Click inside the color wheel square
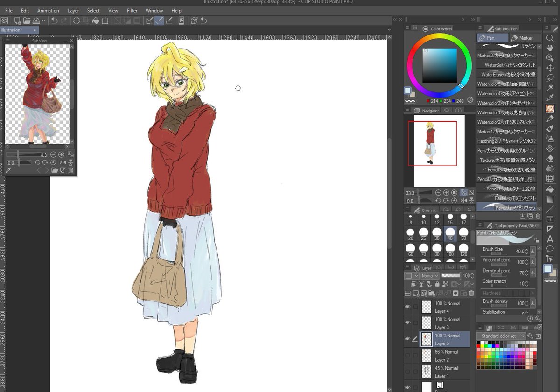This screenshot has height=392, width=560. (x=440, y=65)
